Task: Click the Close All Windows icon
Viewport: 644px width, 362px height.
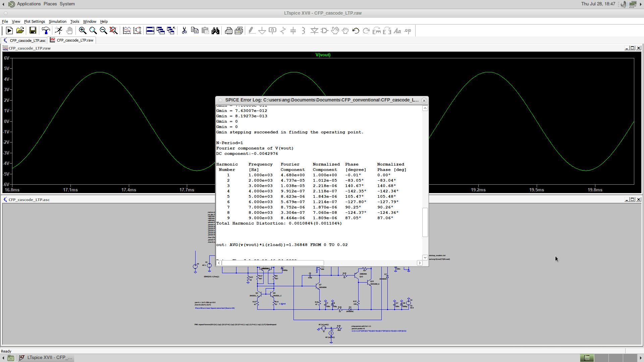Action: (171, 31)
